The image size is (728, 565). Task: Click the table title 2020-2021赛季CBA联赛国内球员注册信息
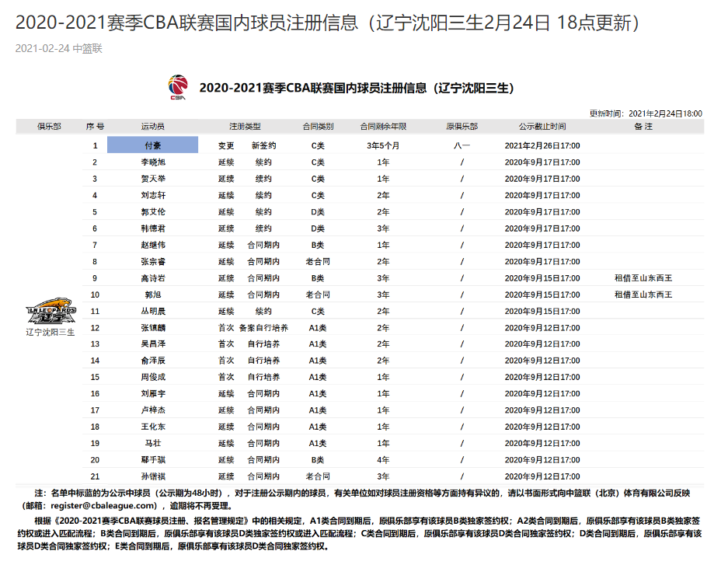357,89
